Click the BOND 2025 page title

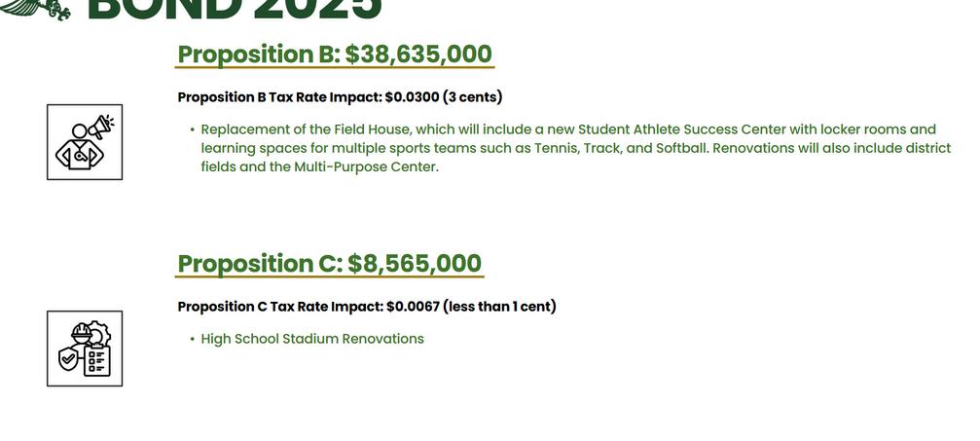point(235,10)
